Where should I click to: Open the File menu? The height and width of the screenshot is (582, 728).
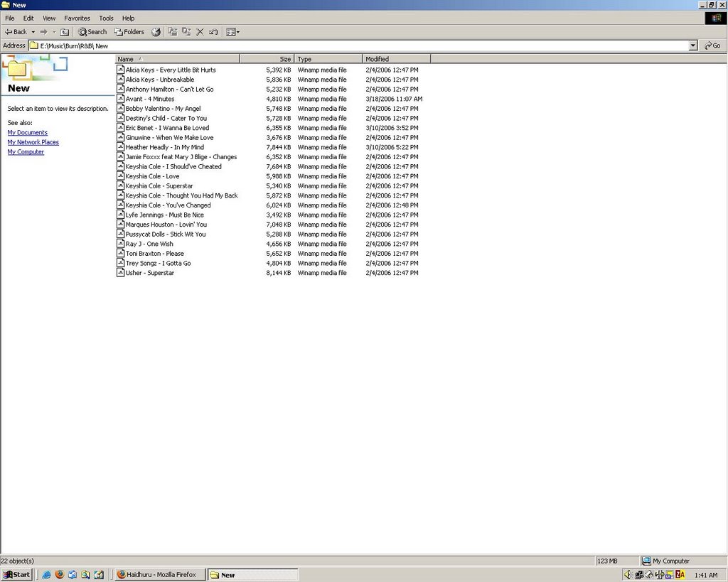[x=10, y=18]
